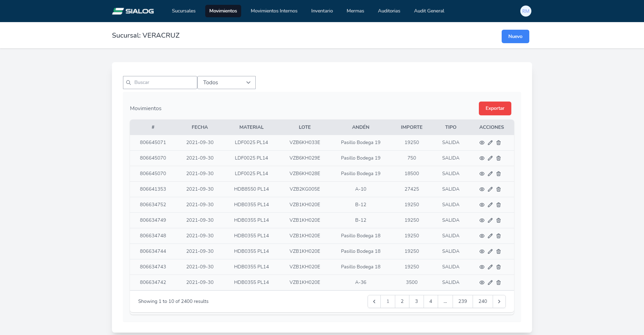
Task: Click the MATERIAL column header
Action: (252, 127)
